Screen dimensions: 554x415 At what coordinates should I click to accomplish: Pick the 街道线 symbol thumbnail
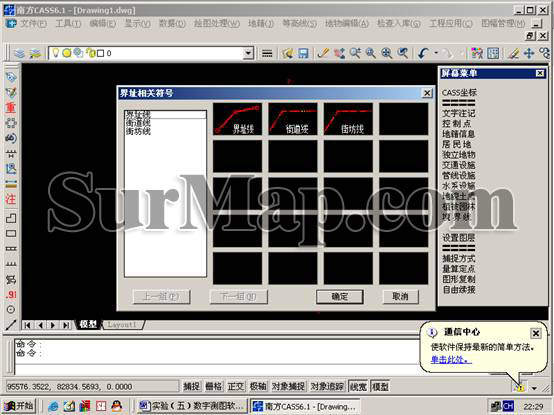(x=293, y=119)
